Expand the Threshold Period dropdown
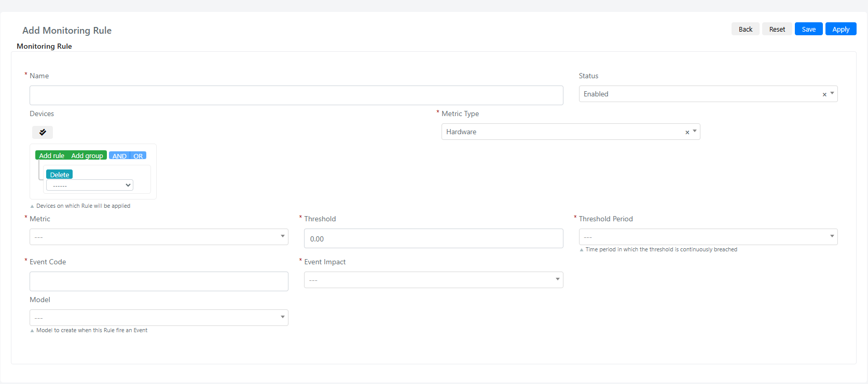This screenshot has width=868, height=384. [708, 237]
